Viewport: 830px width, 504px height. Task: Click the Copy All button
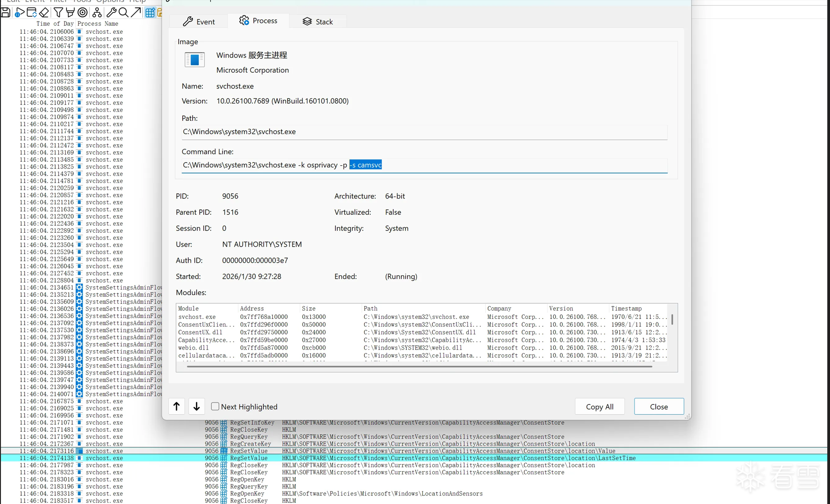[x=599, y=407]
